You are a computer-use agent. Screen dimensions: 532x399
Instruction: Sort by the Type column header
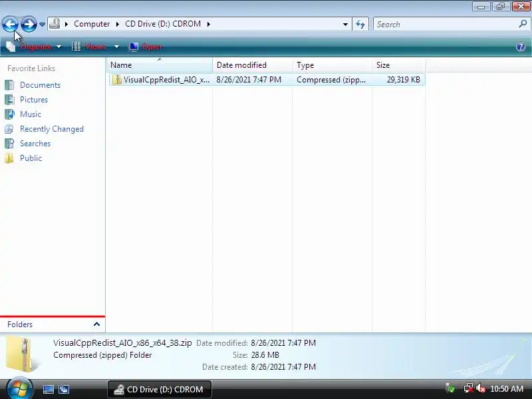coord(332,65)
